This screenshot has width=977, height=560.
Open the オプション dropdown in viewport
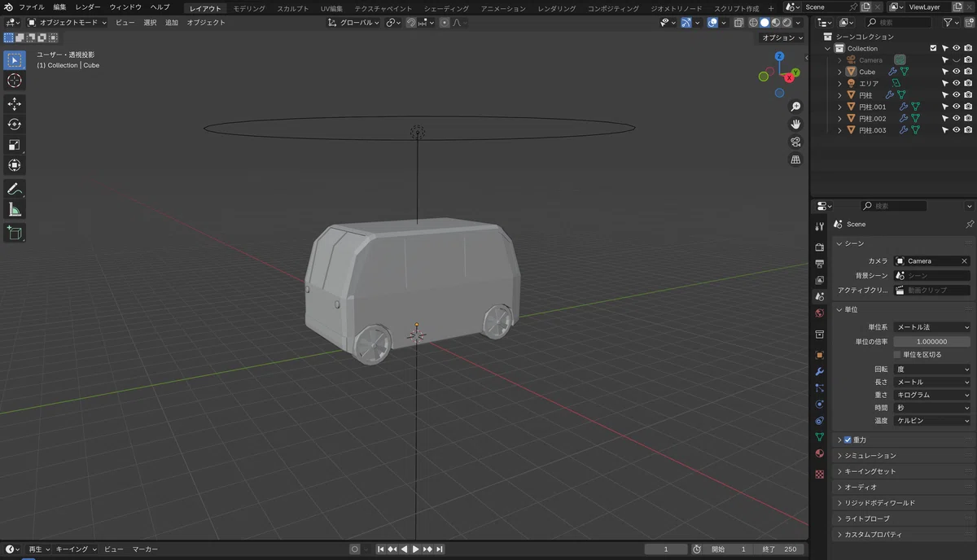tap(782, 37)
